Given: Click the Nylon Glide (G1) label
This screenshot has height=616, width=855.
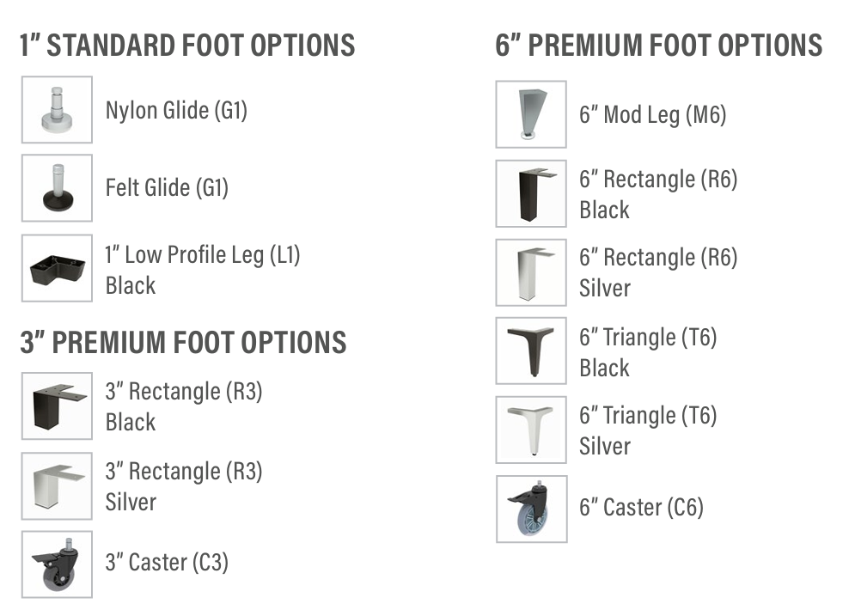Looking at the screenshot, I should tap(176, 111).
